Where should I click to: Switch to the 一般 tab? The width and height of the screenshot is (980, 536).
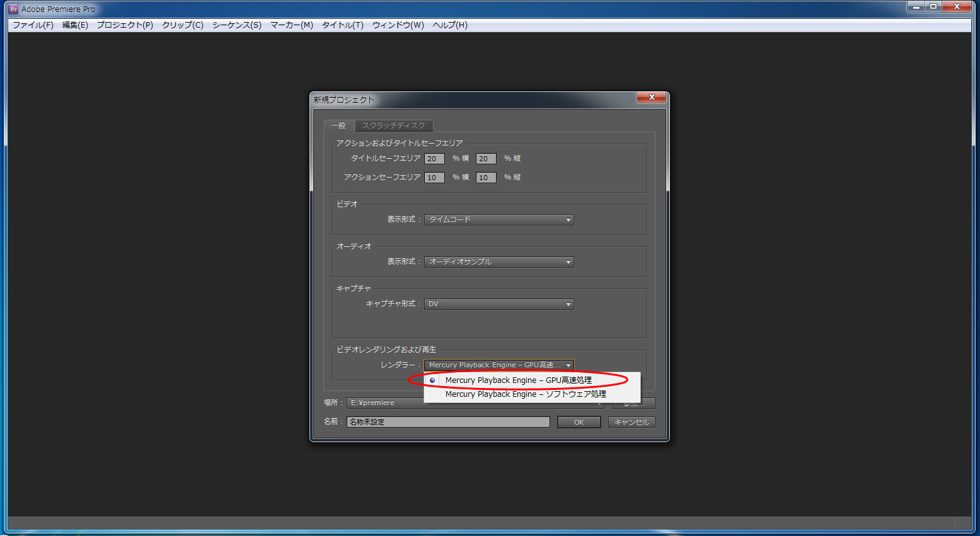click(x=339, y=125)
